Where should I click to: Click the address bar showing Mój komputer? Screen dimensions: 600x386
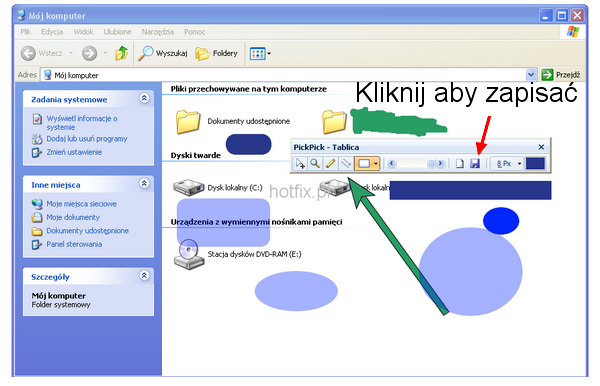click(x=284, y=75)
